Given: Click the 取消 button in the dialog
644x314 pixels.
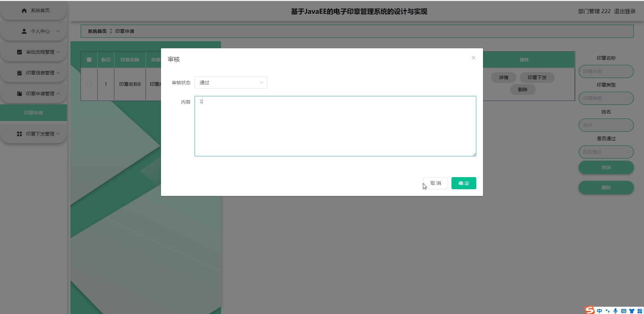Looking at the screenshot, I should click(x=436, y=183).
